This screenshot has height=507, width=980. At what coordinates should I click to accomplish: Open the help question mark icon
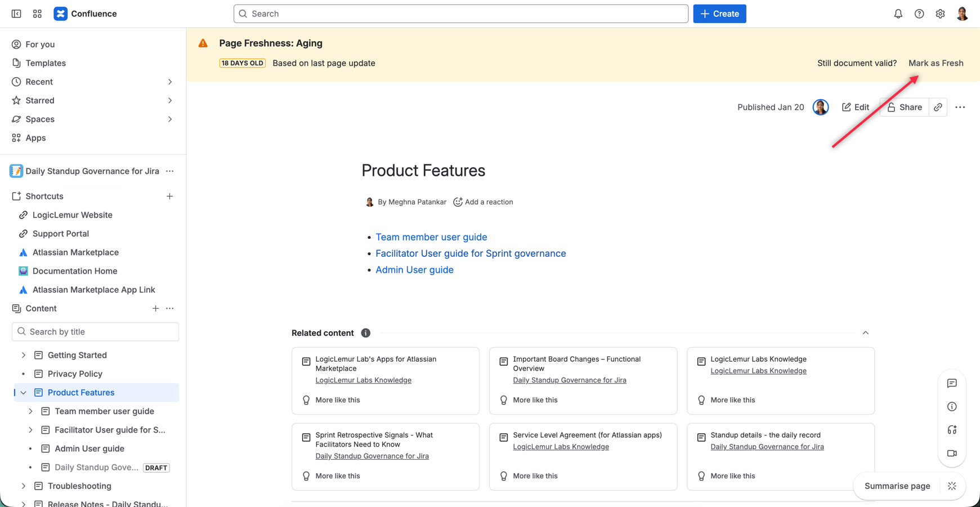click(919, 14)
